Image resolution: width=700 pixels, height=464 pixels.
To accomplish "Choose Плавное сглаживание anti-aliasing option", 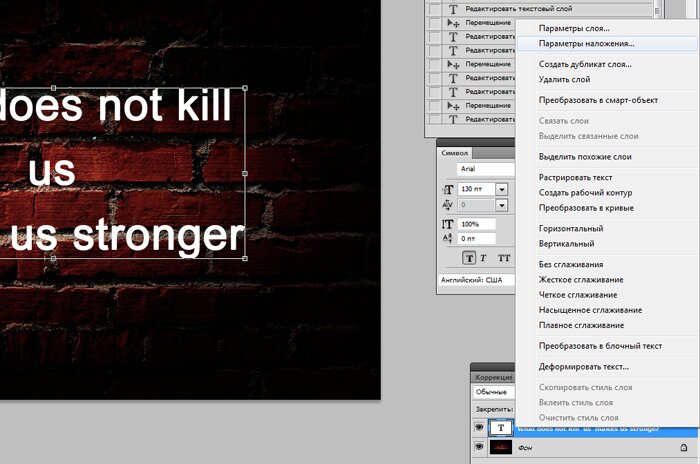I will (x=581, y=325).
